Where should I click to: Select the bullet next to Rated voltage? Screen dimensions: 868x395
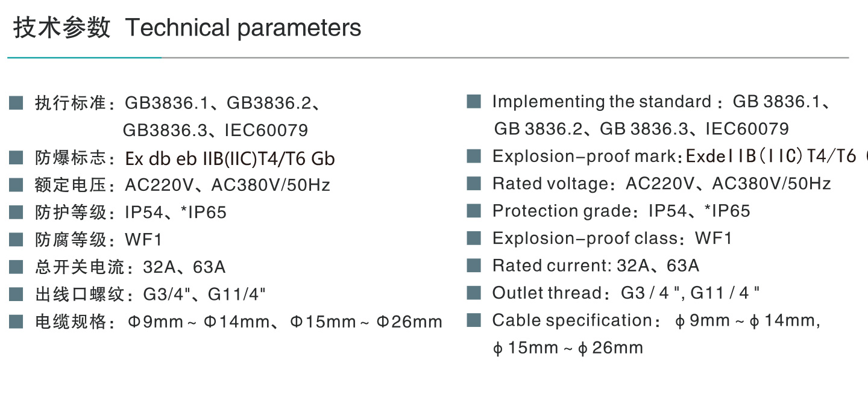pyautogui.click(x=474, y=184)
